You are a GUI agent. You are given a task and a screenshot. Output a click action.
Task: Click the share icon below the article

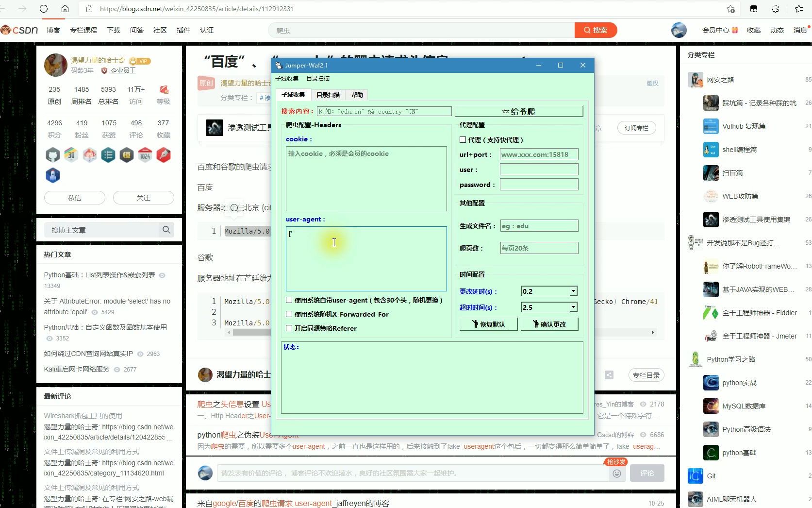click(x=609, y=375)
